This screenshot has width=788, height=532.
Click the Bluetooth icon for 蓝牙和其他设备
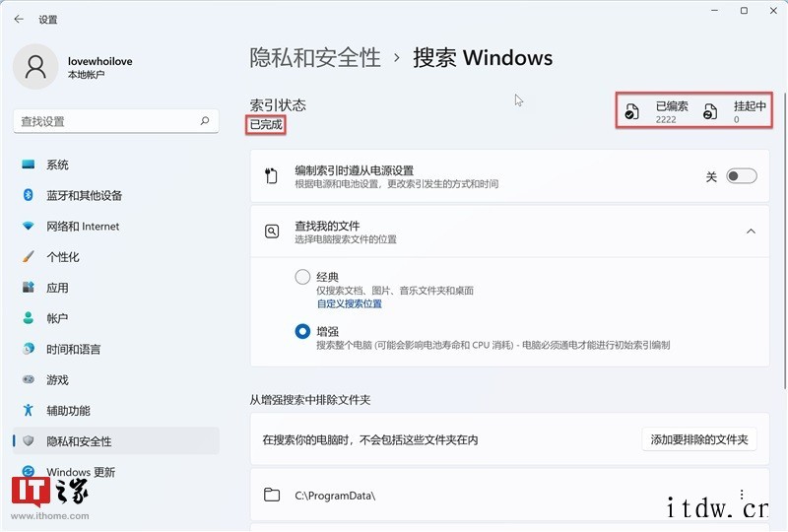pyautogui.click(x=29, y=195)
